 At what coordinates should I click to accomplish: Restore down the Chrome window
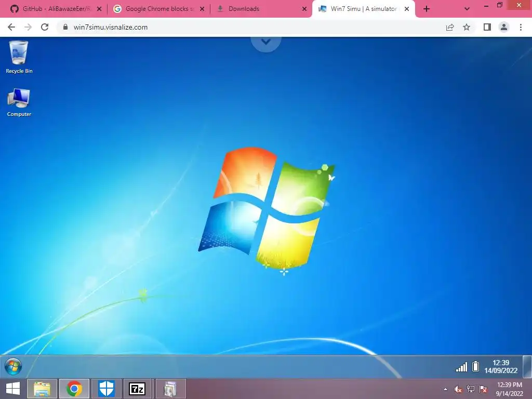500,5
